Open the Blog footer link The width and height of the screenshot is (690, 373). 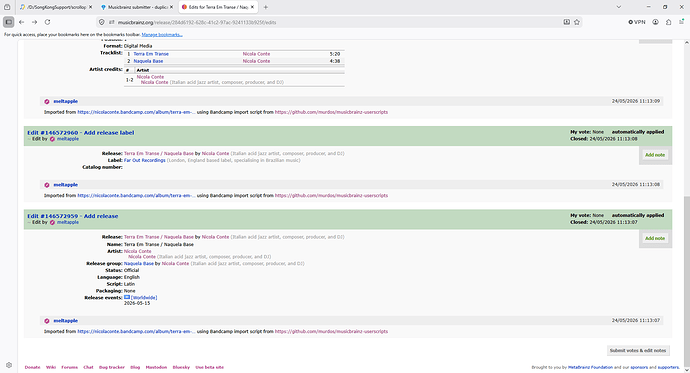(135, 367)
